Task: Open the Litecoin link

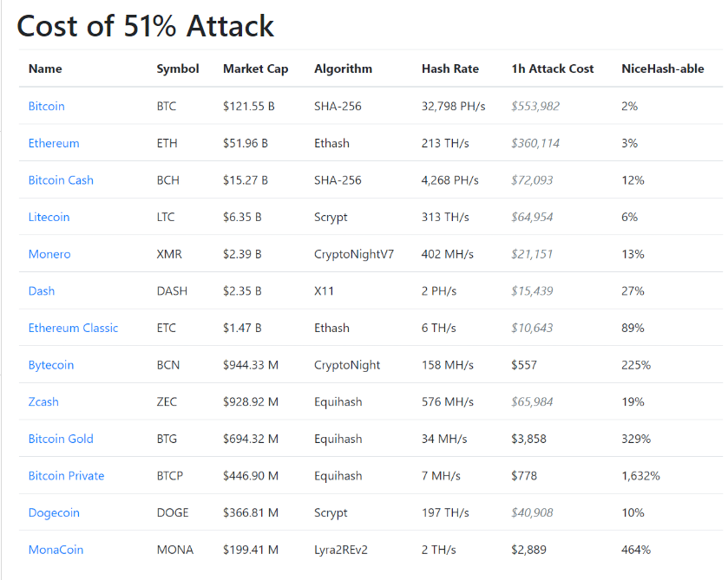Action: coord(49,217)
